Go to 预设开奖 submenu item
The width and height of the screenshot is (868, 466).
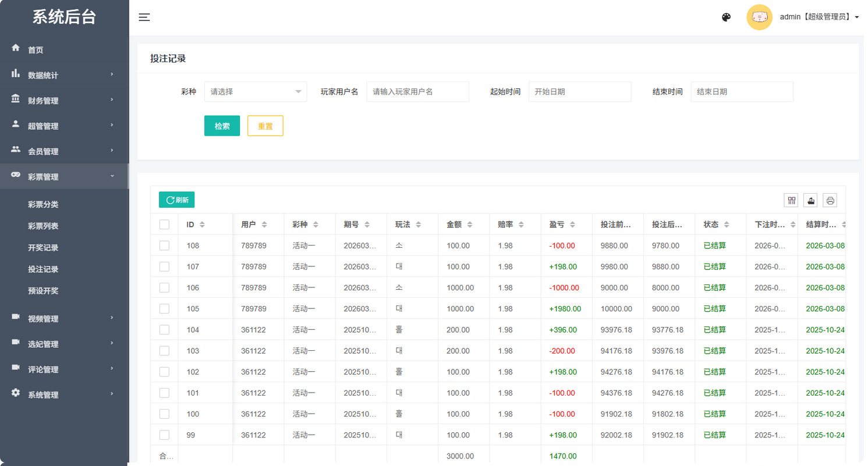(43, 291)
